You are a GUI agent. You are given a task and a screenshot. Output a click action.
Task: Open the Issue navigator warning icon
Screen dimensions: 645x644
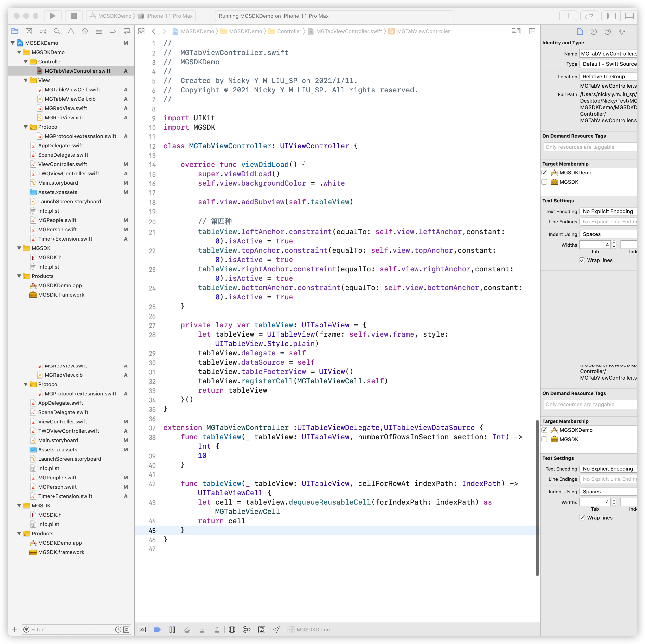pos(71,31)
